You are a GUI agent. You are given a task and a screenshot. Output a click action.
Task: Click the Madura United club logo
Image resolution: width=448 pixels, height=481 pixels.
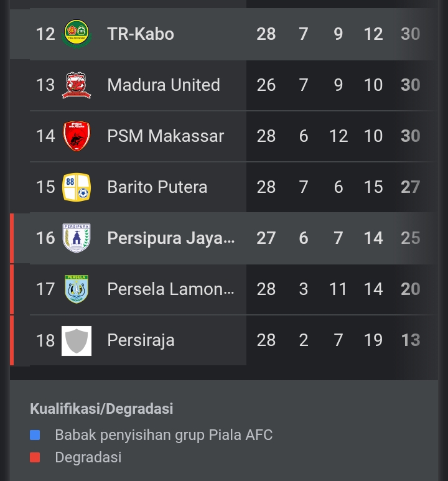click(77, 85)
